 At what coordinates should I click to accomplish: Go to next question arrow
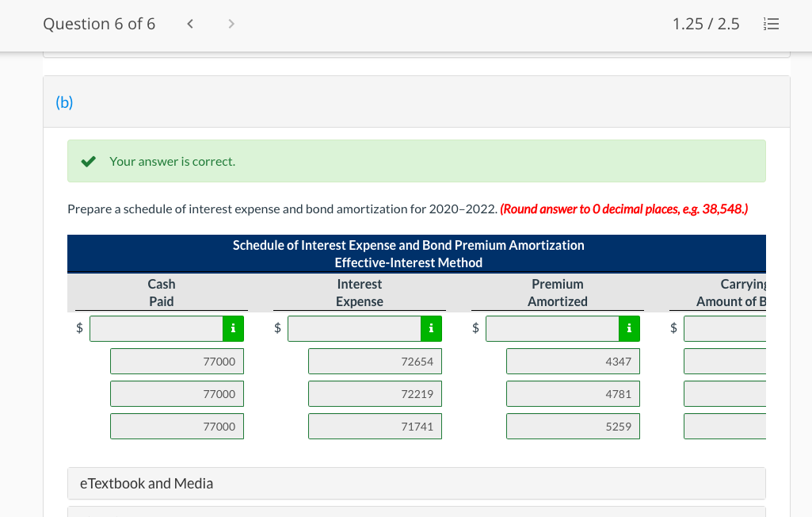coord(231,24)
